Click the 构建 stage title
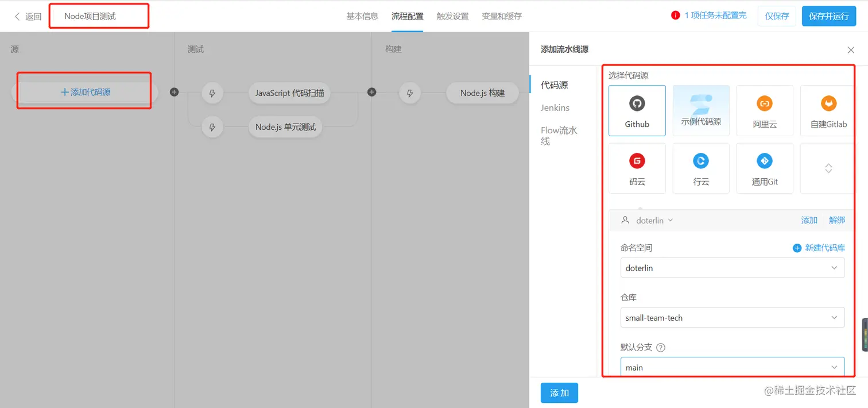The image size is (868, 408). pyautogui.click(x=393, y=49)
